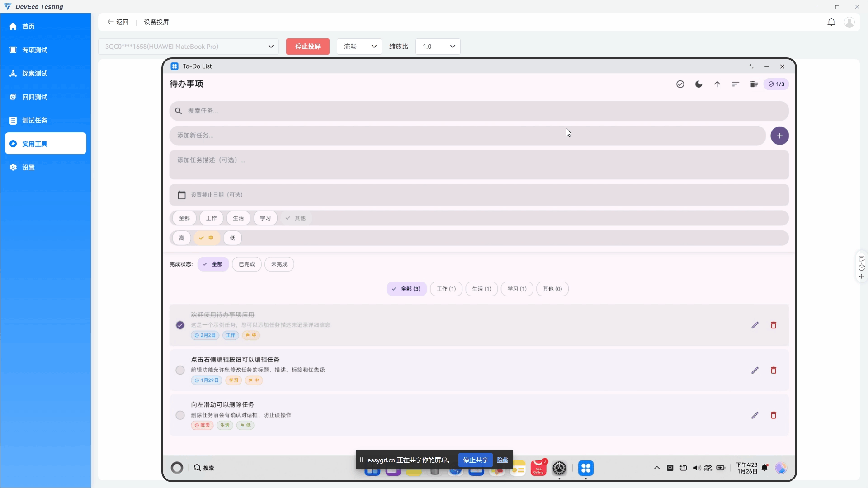Expand the device selection dropdown
The image size is (868, 488).
[x=189, y=47]
